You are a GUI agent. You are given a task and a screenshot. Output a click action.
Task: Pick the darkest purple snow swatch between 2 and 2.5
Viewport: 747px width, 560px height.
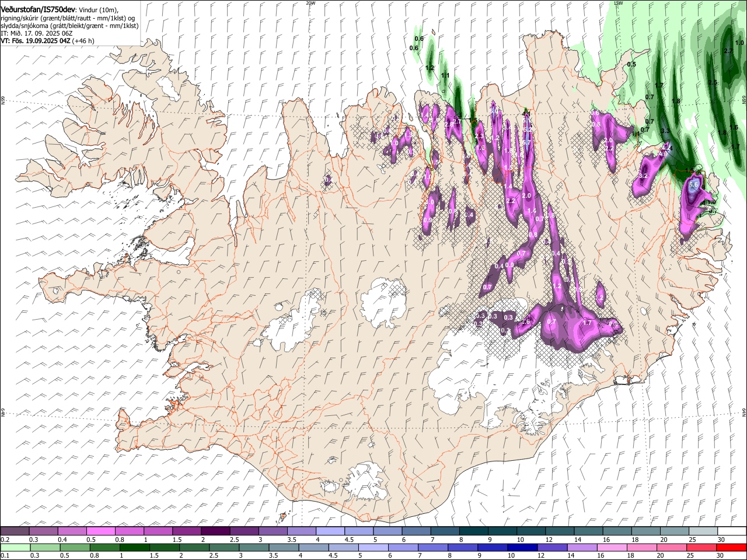[215, 531]
